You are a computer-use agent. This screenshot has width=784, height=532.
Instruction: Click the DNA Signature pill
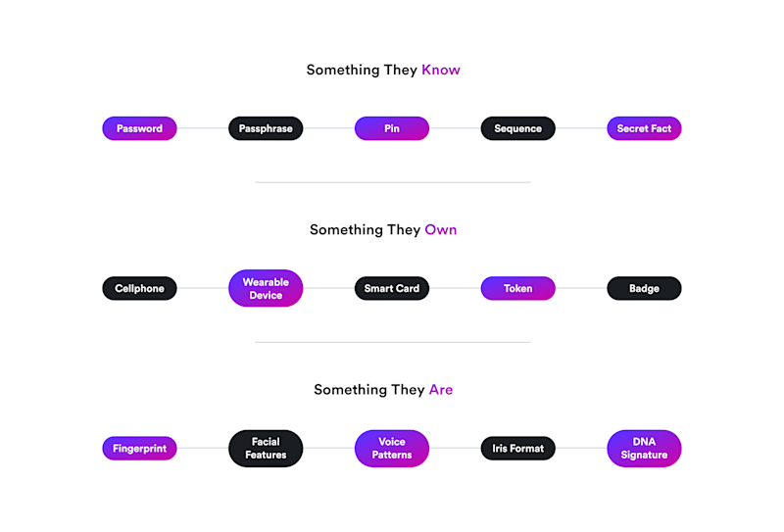pyautogui.click(x=644, y=449)
